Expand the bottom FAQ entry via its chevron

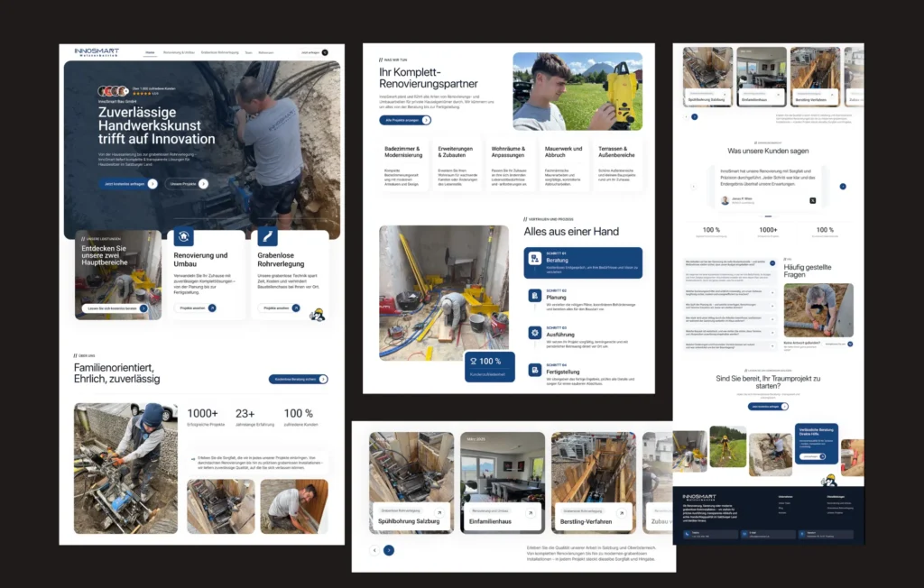click(x=772, y=346)
